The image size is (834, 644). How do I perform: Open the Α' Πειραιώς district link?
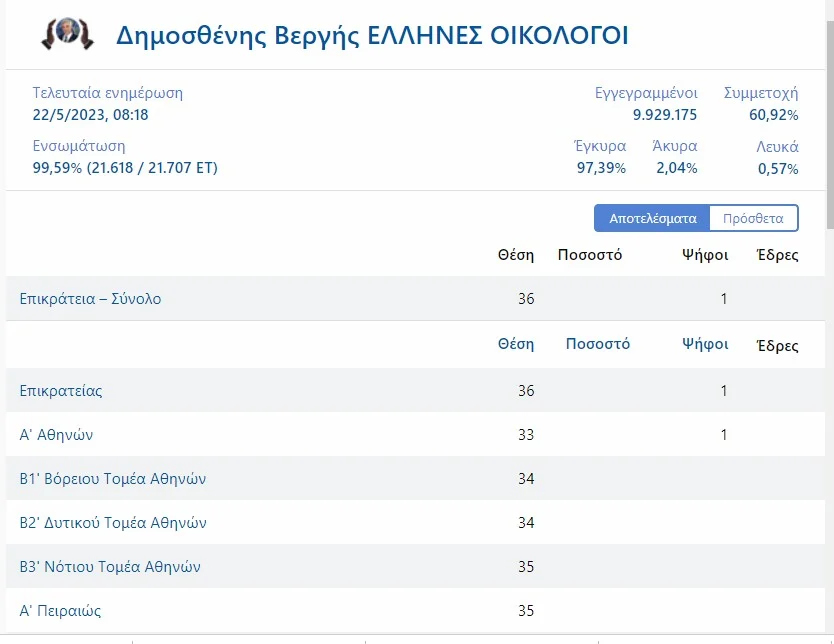60,611
